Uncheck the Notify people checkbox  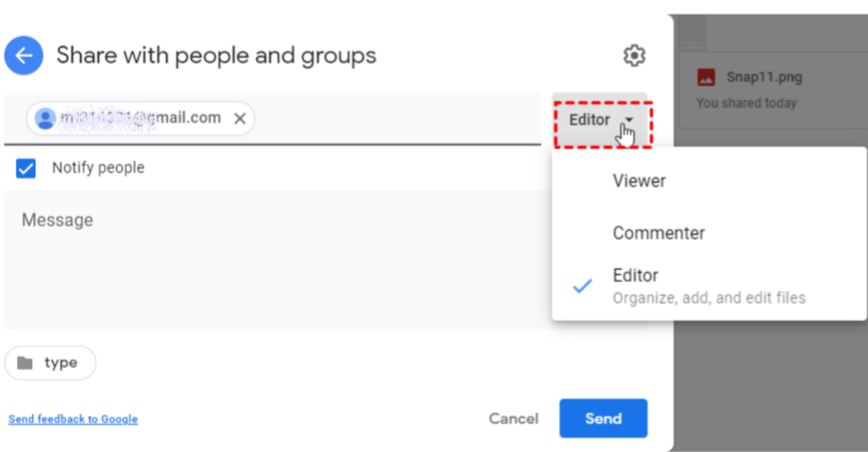(x=26, y=168)
